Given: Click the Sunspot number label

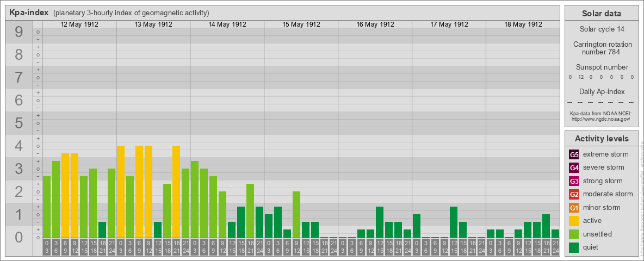Looking at the screenshot, I should click(601, 67).
